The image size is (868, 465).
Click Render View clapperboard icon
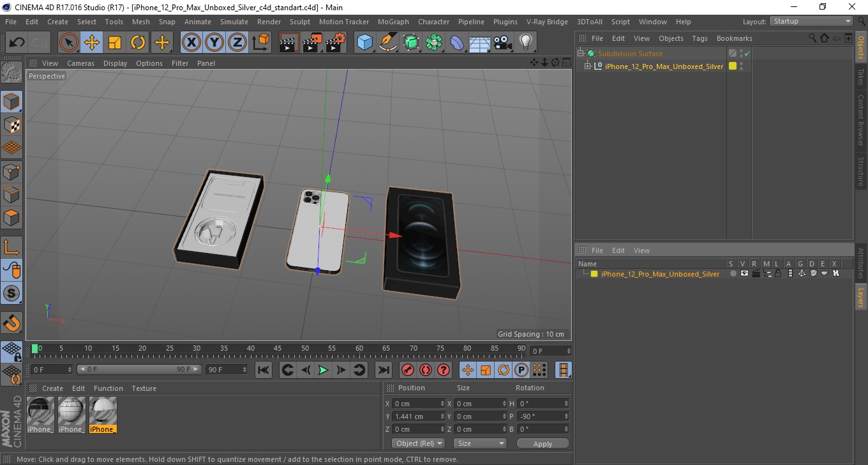289,43
